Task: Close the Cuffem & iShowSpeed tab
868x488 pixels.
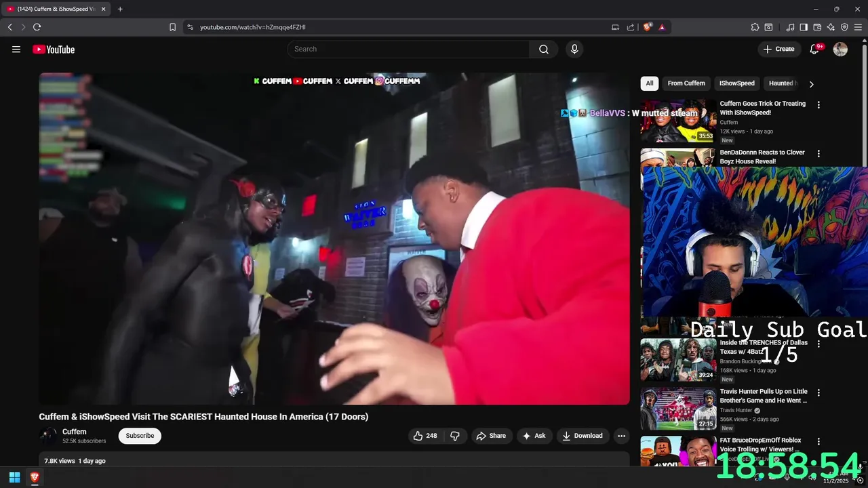Action: point(104,9)
